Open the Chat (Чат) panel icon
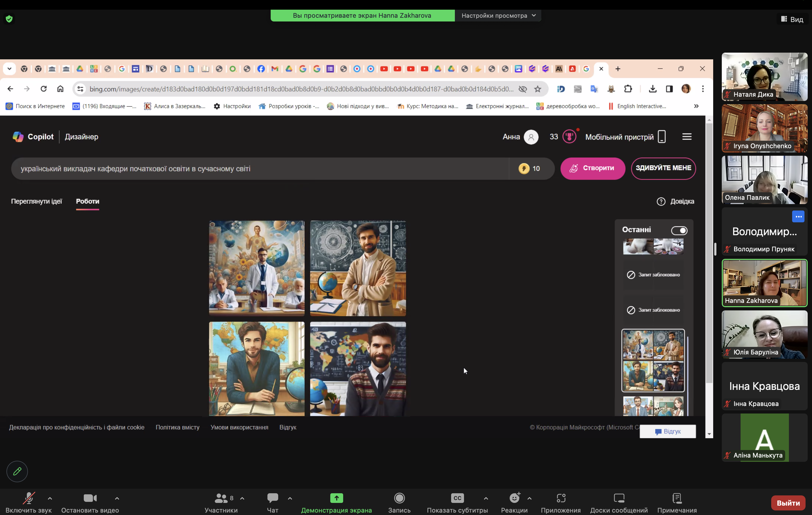 click(273, 498)
